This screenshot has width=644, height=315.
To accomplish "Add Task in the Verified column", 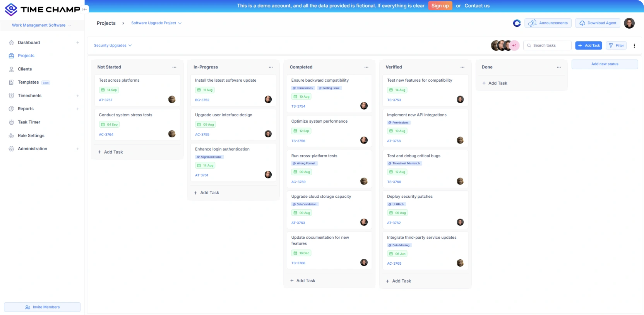I will pyautogui.click(x=399, y=281).
